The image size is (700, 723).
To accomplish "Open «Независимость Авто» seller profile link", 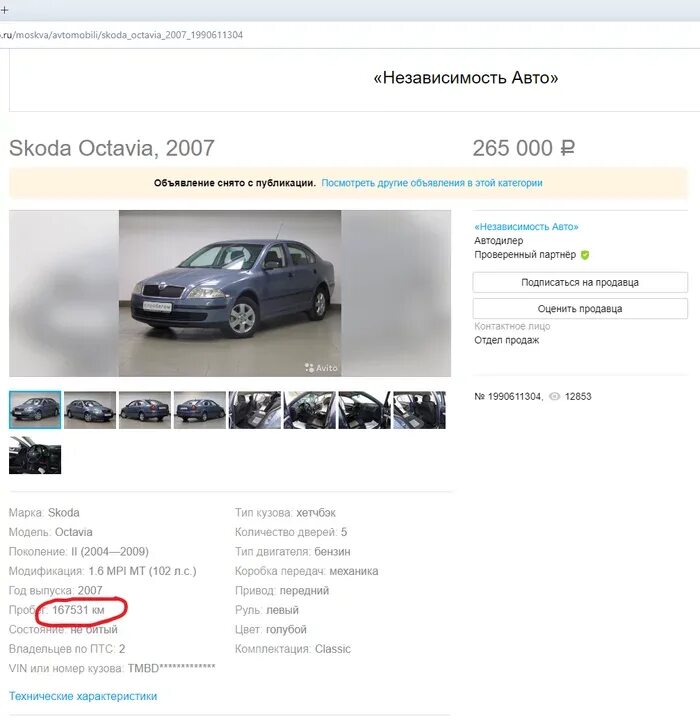I will pyautogui.click(x=526, y=226).
